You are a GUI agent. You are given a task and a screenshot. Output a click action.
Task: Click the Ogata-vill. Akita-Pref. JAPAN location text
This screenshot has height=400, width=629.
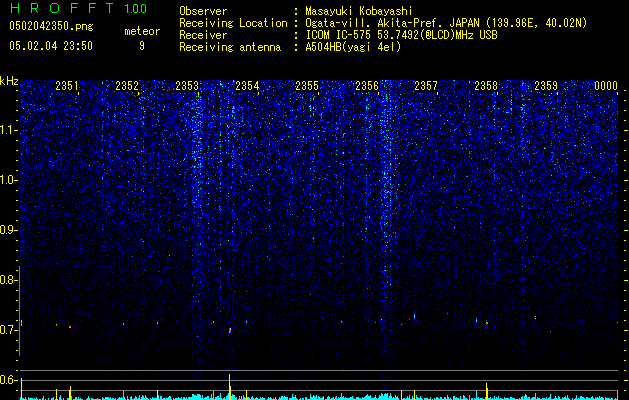(446, 23)
